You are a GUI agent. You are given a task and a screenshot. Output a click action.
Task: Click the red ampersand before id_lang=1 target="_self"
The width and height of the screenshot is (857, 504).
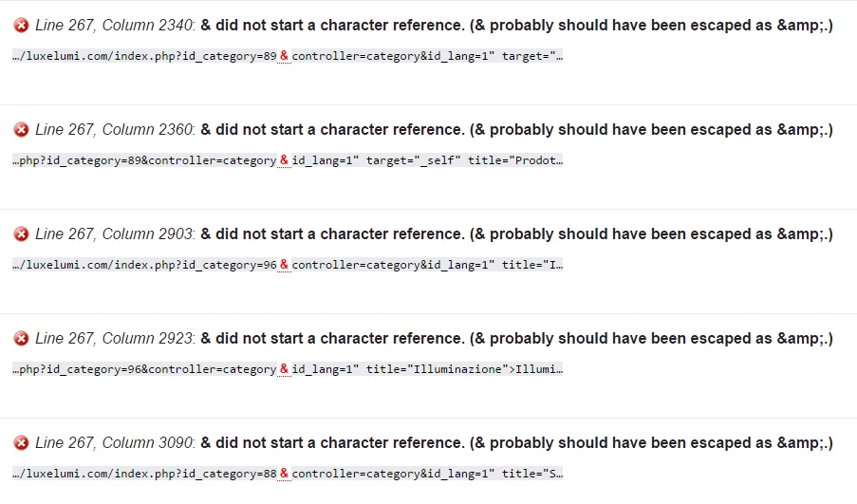(x=284, y=160)
